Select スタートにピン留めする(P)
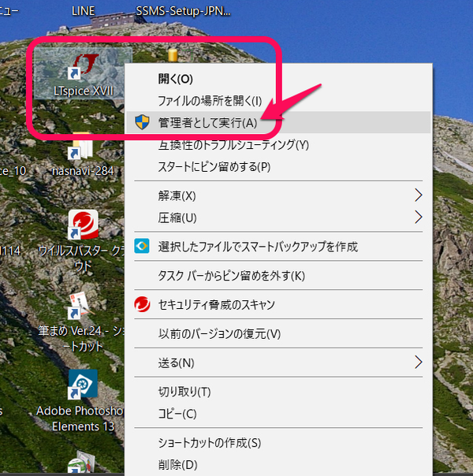This screenshot has width=473, height=476. click(214, 166)
